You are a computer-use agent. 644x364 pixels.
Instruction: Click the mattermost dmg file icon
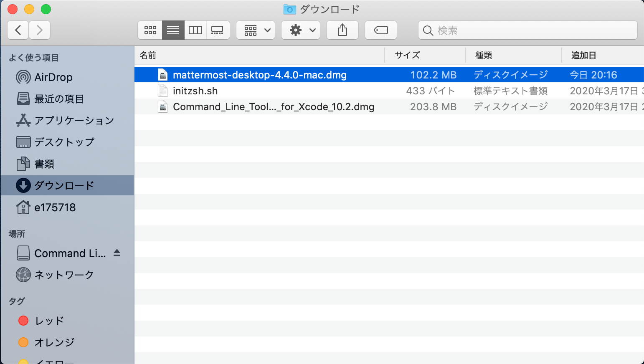pos(163,75)
